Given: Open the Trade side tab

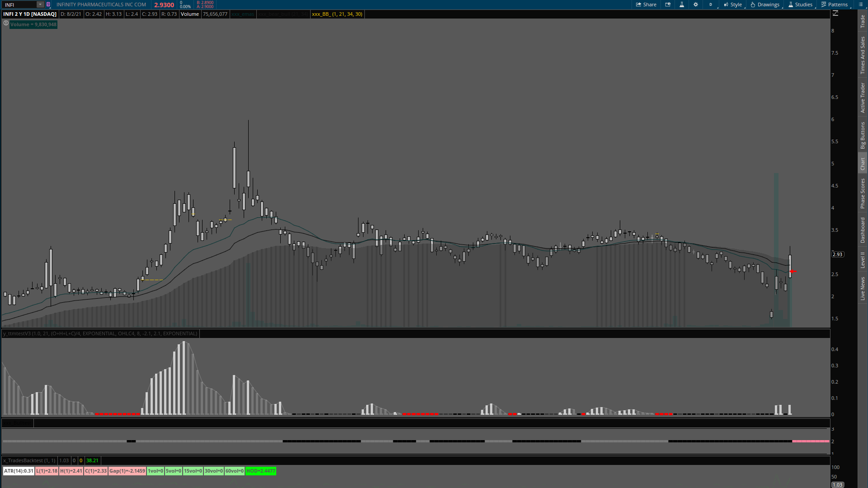Looking at the screenshot, I should click(x=863, y=21).
